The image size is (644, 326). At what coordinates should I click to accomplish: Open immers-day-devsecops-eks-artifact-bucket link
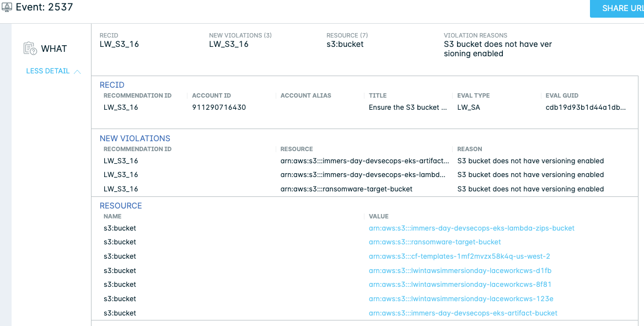tap(463, 313)
